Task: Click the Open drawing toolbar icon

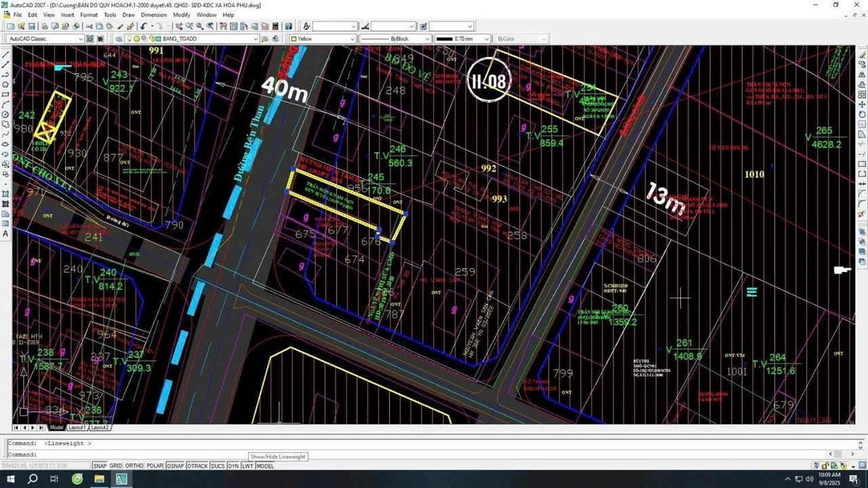Action: (22, 26)
